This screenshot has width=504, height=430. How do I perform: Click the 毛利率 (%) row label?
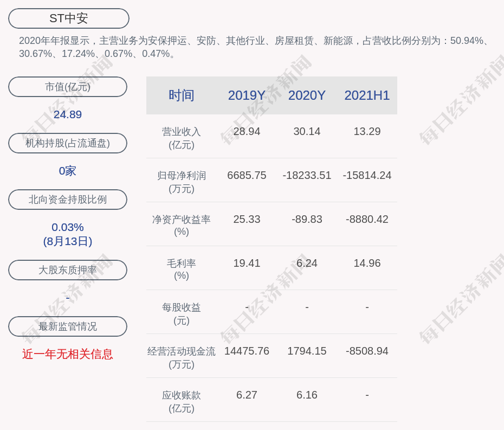(182, 269)
